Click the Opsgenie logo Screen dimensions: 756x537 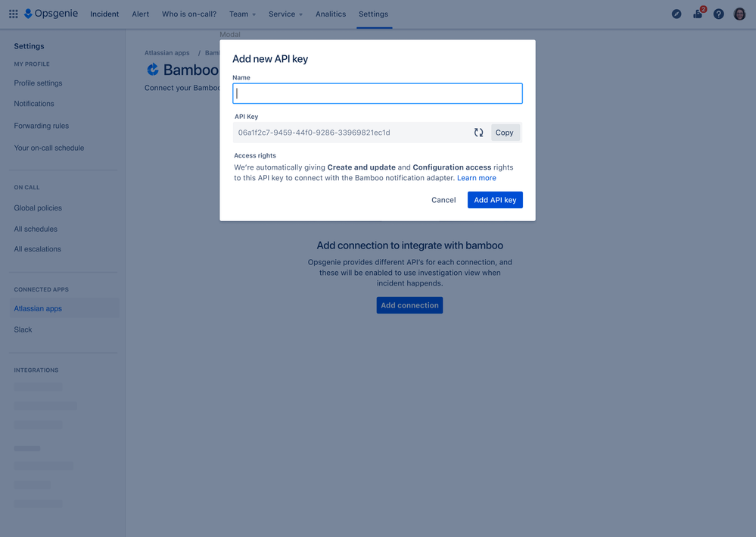[x=51, y=14]
